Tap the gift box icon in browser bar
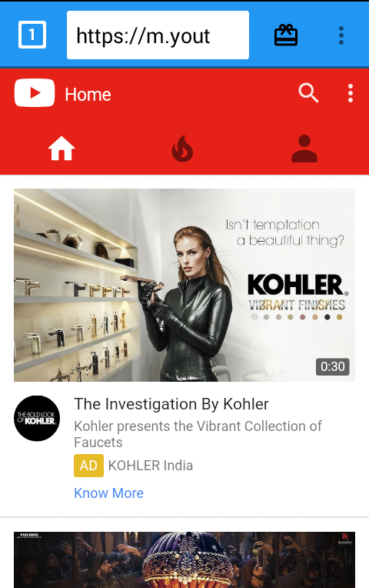This screenshot has width=369, height=588. [x=286, y=35]
